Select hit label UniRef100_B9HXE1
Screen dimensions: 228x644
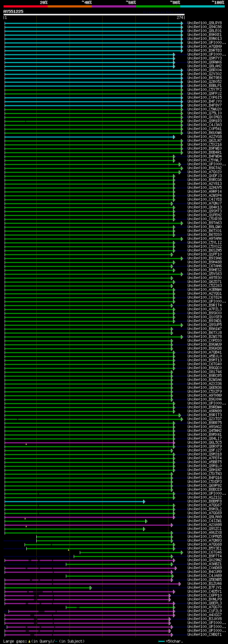coord(204,35)
